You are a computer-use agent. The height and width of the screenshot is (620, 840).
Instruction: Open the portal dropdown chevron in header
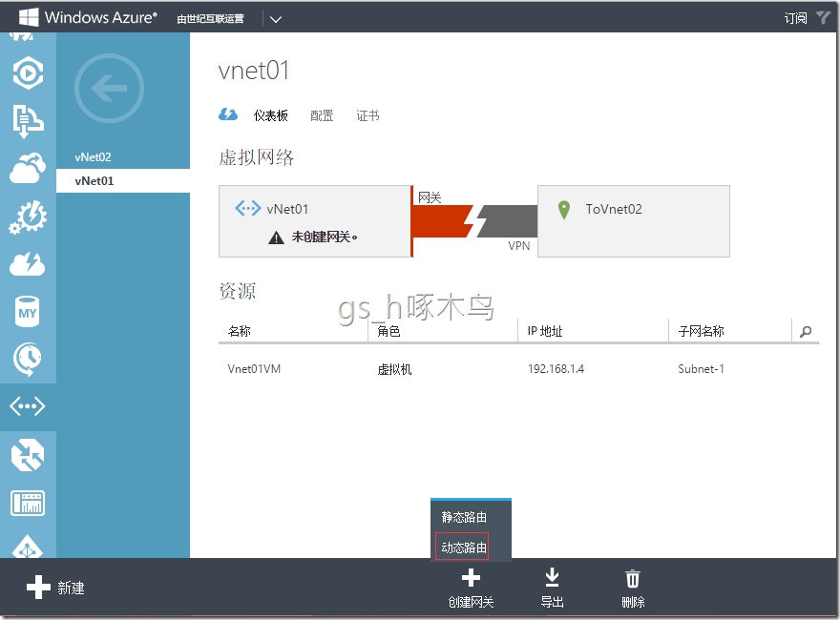coord(276,20)
